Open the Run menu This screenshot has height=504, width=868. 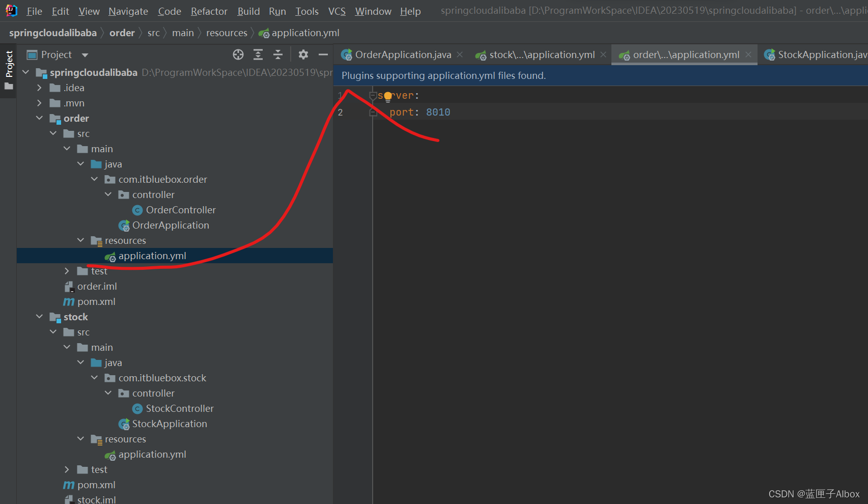tap(277, 11)
